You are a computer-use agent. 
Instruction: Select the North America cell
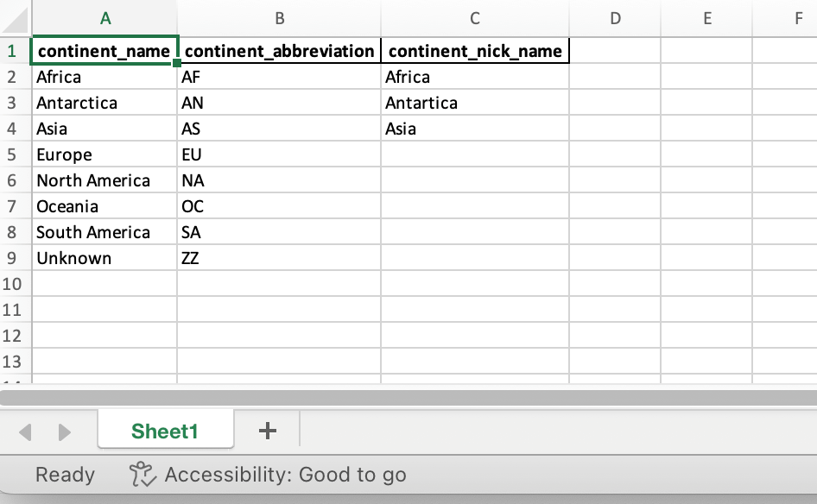pos(104,180)
